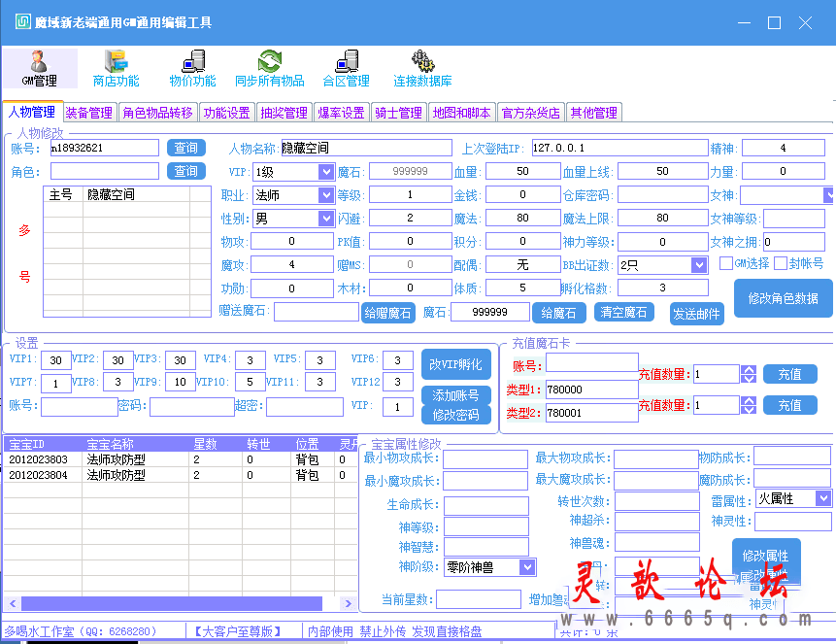This screenshot has height=644, width=836.
Task: Focus the 人物名称 input field
Action: coord(367,148)
